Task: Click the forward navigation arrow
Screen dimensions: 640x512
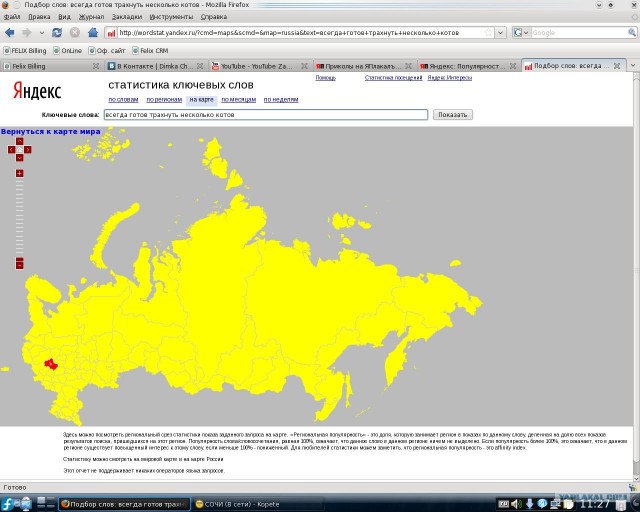Action: click(27, 33)
